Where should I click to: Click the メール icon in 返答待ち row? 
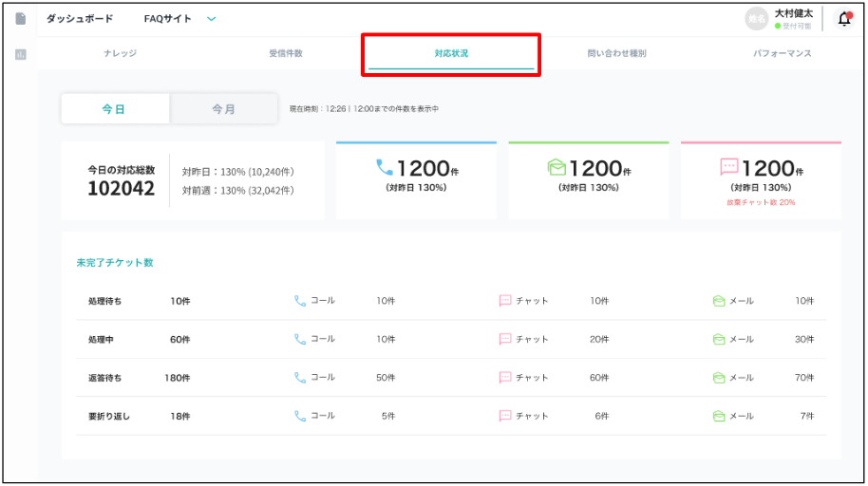coord(719,378)
